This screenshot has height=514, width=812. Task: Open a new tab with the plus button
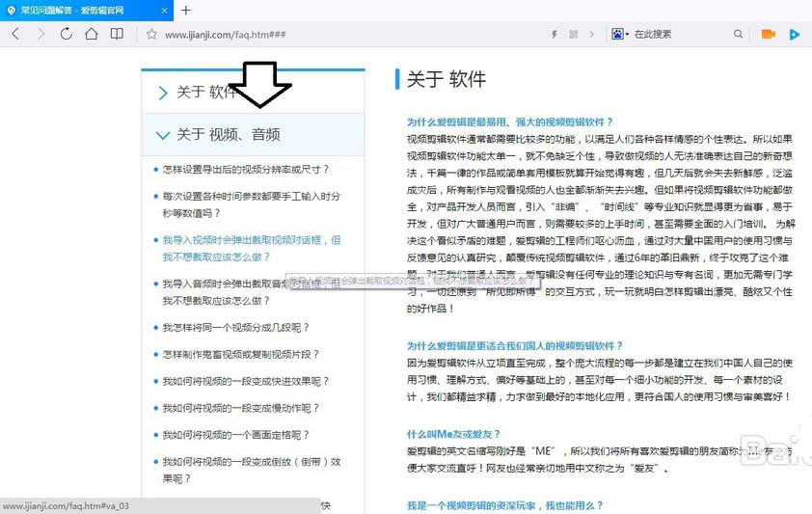[x=186, y=10]
